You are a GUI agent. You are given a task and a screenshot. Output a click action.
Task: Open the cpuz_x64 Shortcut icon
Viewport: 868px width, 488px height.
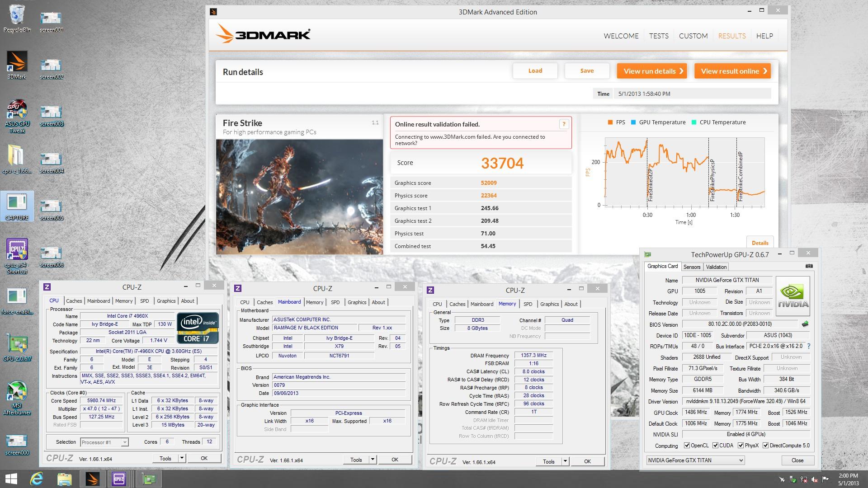click(x=17, y=256)
